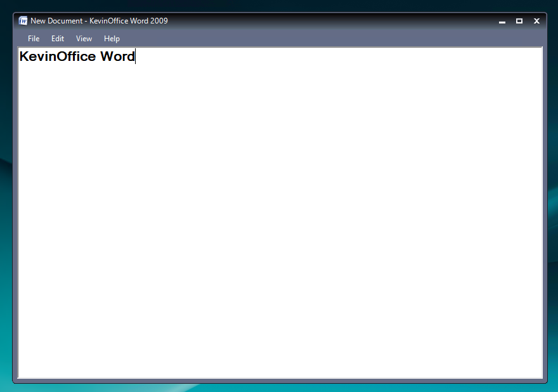Place cursor in the bold word "Word"

(x=117, y=56)
